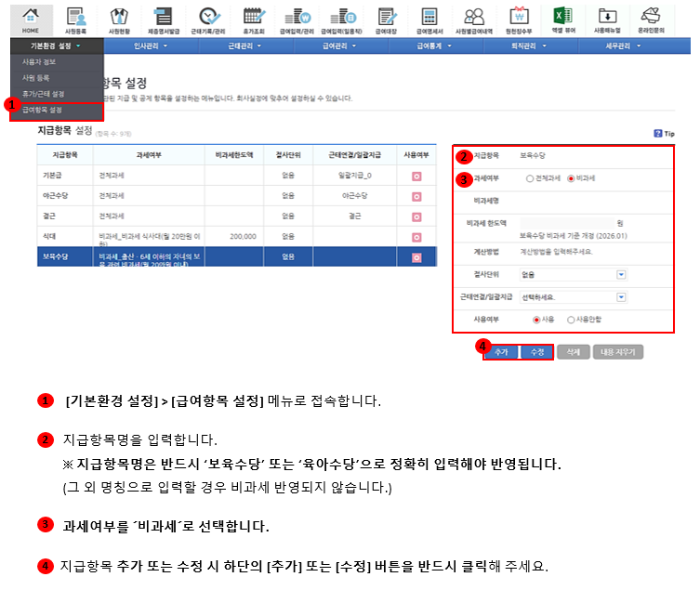Toggle the 사용여부 icon for 기본급 row
This screenshot has width=700, height=590.
(416, 175)
